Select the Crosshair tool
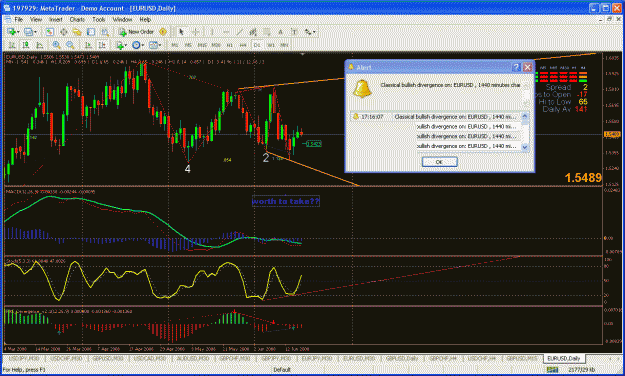Screen dimensions: 625x376 coord(196,32)
